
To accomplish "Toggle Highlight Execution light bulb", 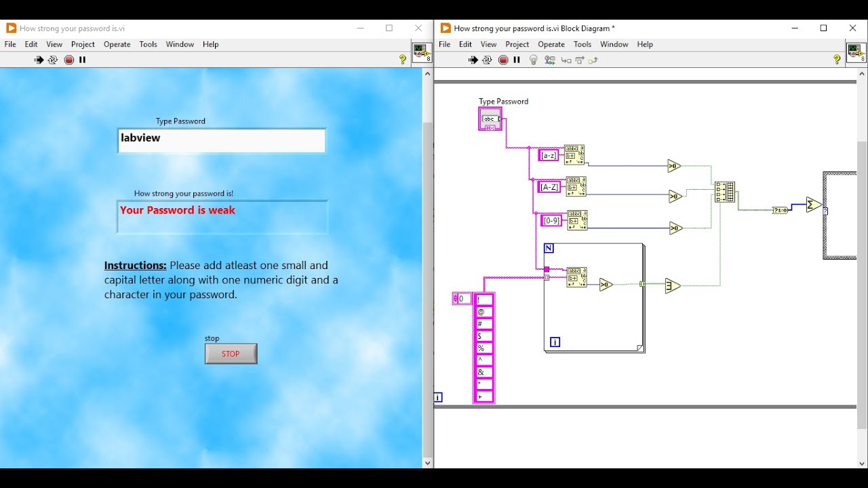I will coord(534,60).
